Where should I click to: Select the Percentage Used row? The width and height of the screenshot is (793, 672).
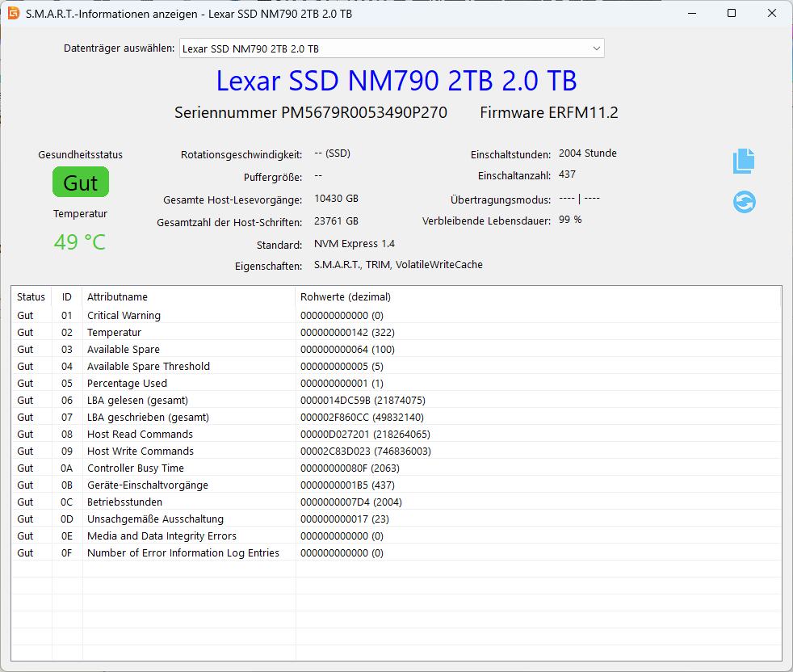pos(396,384)
